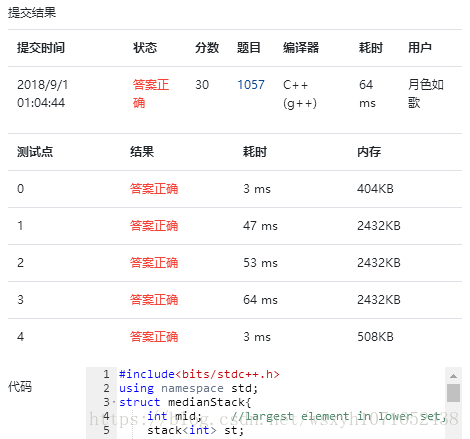Select submission time 2018/9/1 01:04:44
470x439 pixels.
[x=43, y=94]
